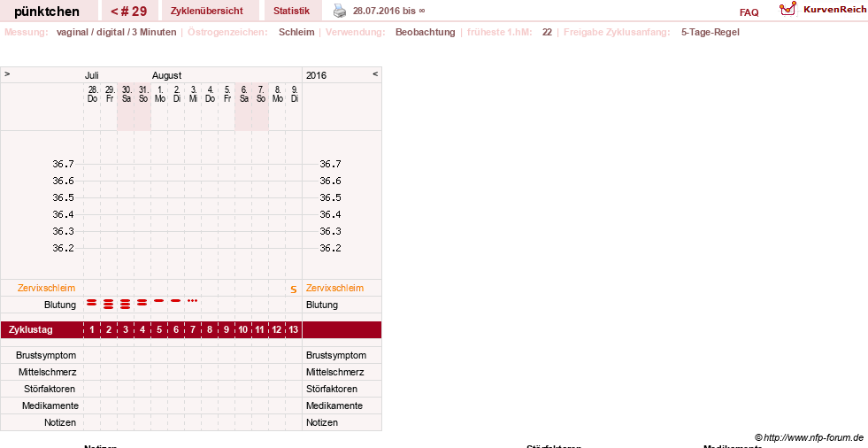This screenshot has height=448, width=868.
Task: Click the right 36.2 temperature label
Action: point(330,248)
